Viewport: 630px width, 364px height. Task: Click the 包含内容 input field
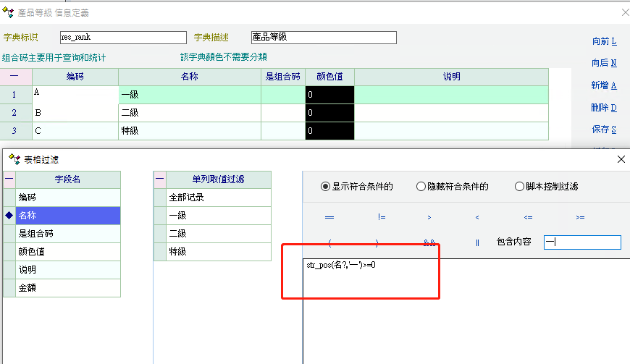[x=582, y=242]
